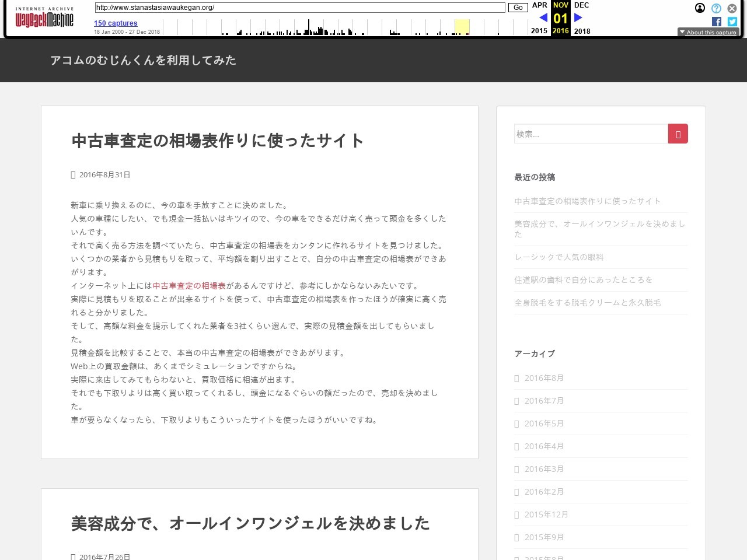
Task: Share capture on Facebook
Action: tap(717, 22)
